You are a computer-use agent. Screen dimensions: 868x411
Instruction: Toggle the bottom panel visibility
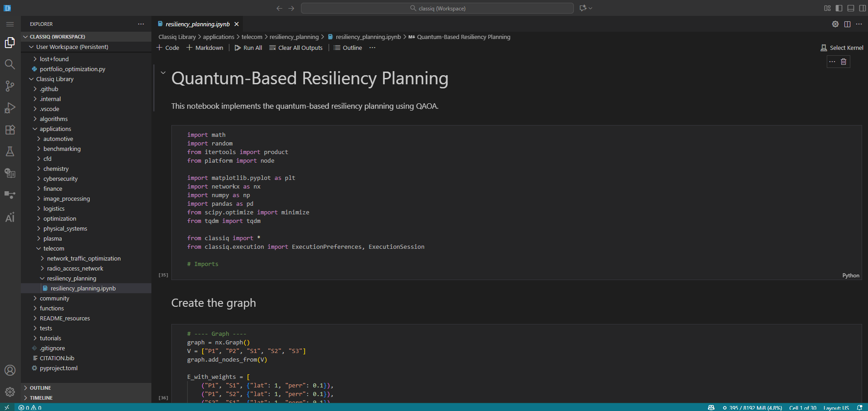point(851,8)
